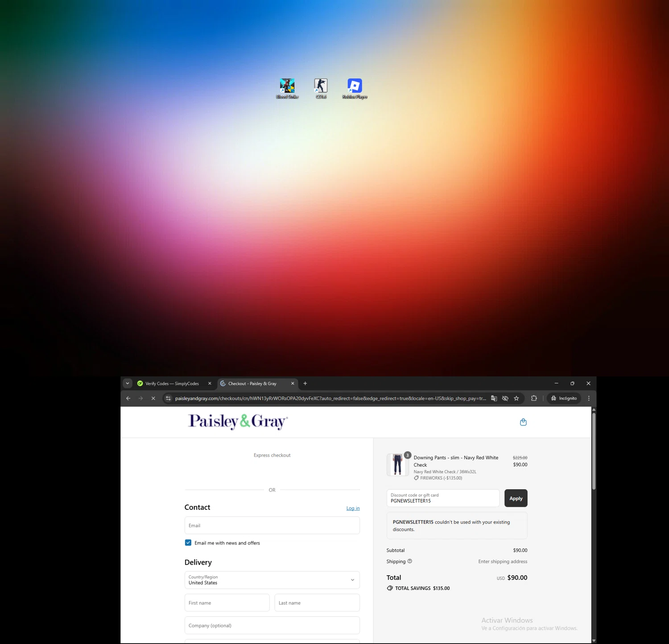The width and height of the screenshot is (669, 644).
Task: Click the Log in link
Action: (353, 508)
